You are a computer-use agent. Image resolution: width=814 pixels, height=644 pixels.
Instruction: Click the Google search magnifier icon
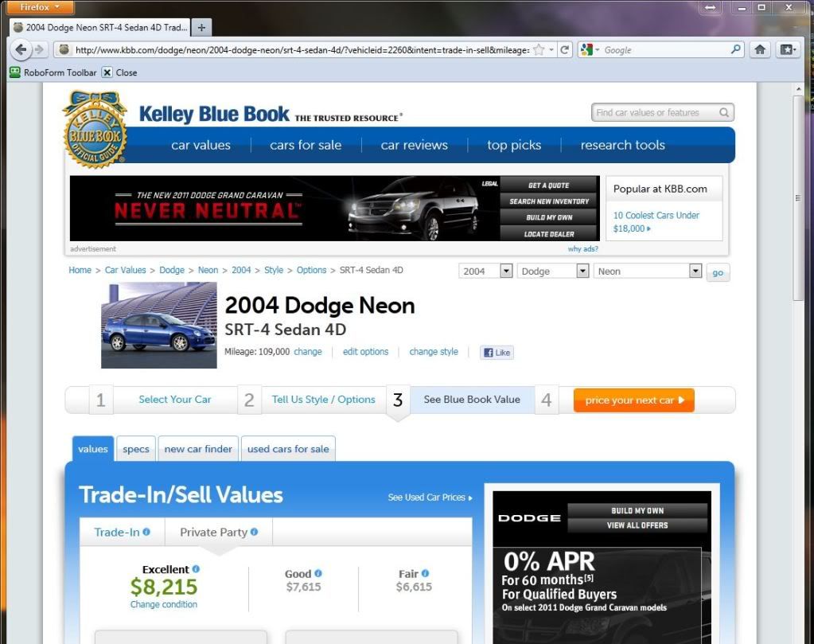click(735, 50)
